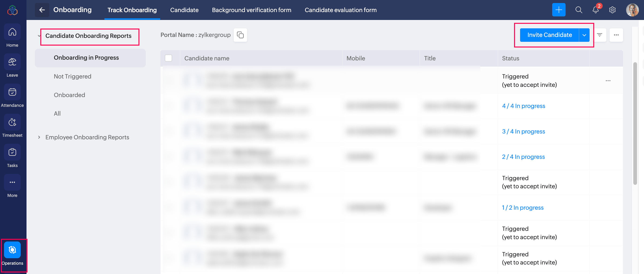Open the first row's three-dot menu
Image resolution: width=644 pixels, height=274 pixels.
tap(608, 81)
